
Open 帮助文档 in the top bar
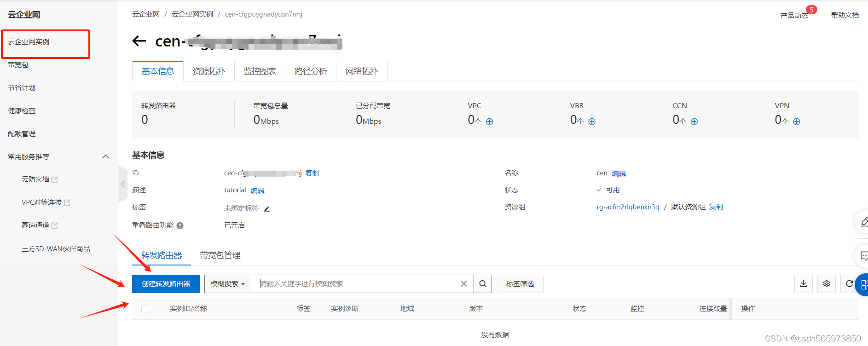(x=845, y=15)
